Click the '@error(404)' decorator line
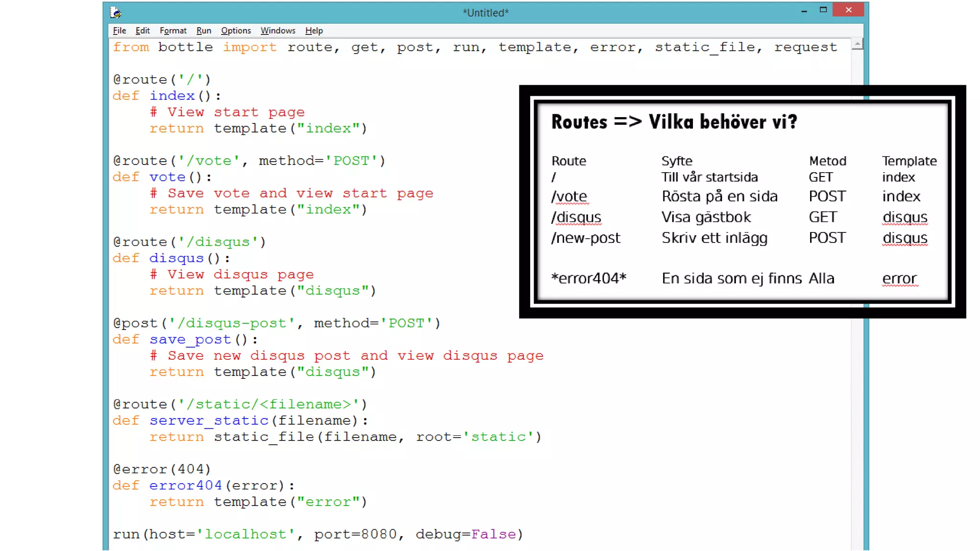980x551 pixels. (162, 469)
